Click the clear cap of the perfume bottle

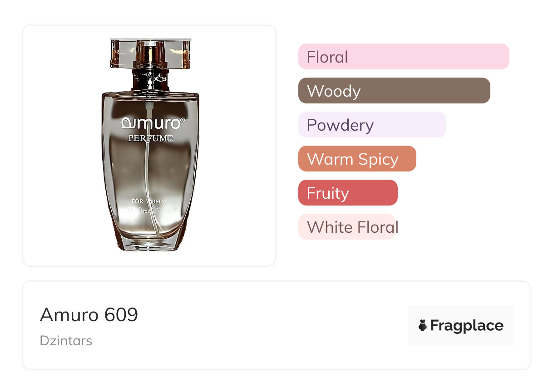click(150, 54)
